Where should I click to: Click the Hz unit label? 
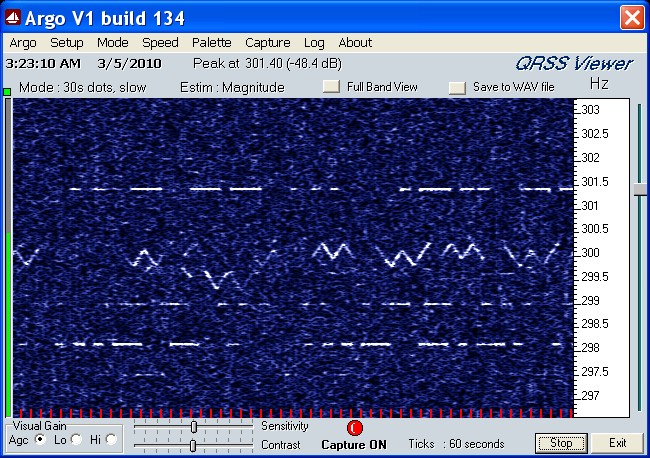tap(599, 84)
